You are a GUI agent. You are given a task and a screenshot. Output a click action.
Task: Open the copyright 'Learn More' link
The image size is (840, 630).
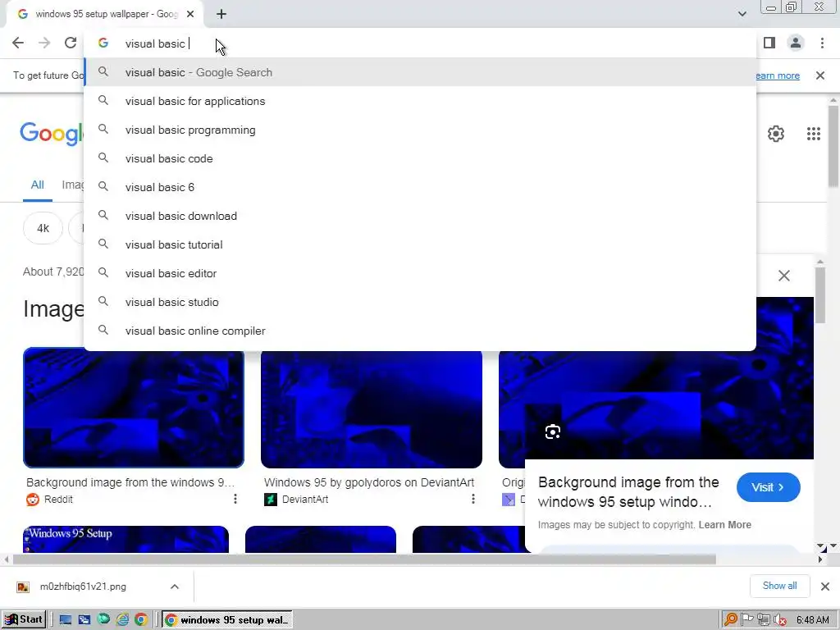[x=725, y=525]
